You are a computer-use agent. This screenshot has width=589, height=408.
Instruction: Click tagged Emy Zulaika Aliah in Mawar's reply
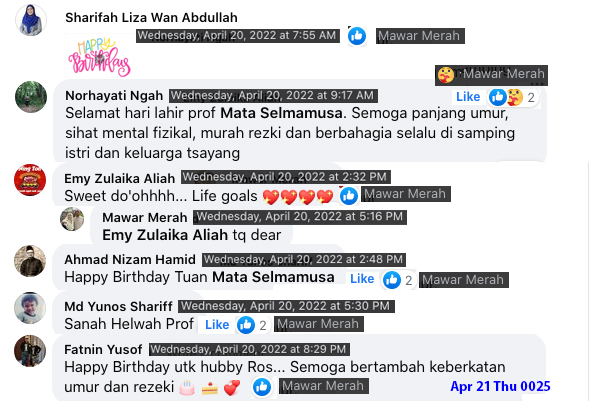tap(165, 235)
